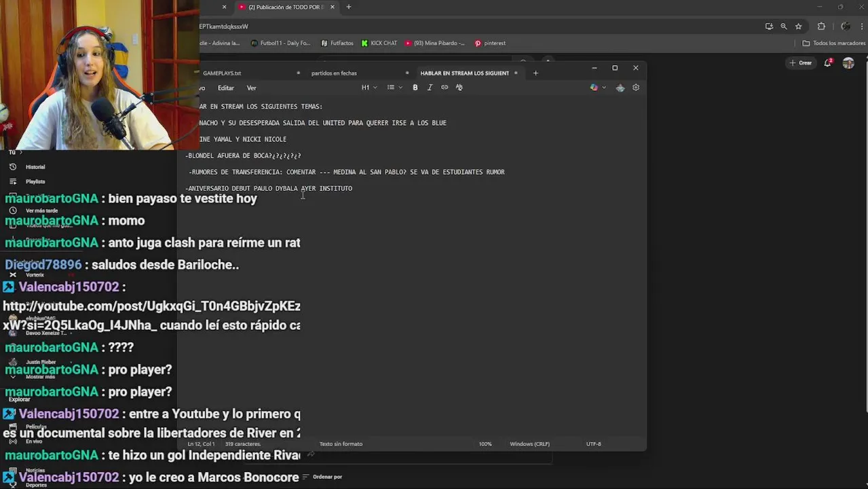Open YouTube notifications bell

(828, 62)
